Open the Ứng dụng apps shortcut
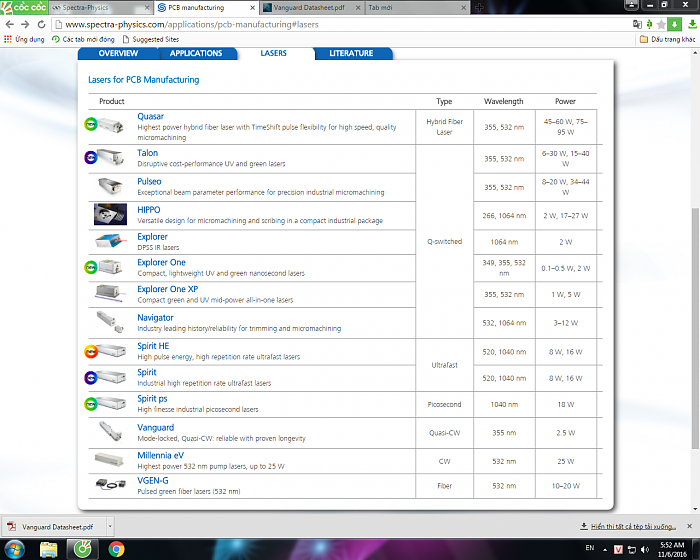 [24, 39]
